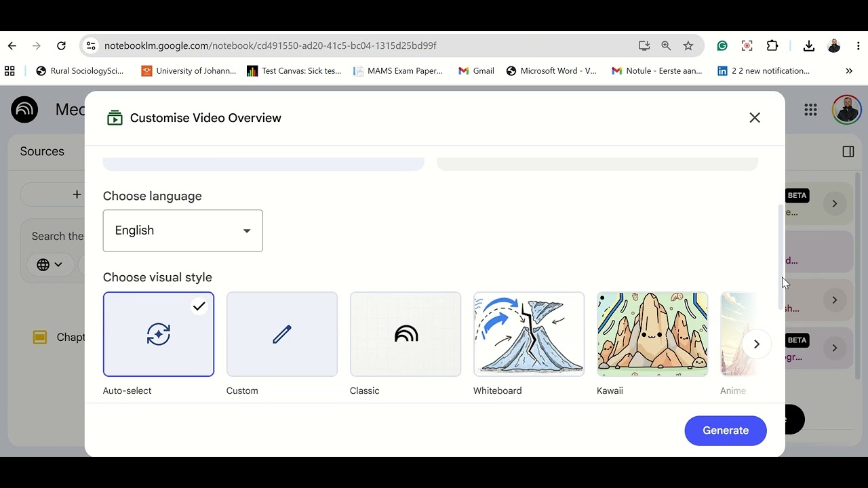Click the screen capture extension icon
Viewport: 868px width, 488px height.
coord(747,46)
